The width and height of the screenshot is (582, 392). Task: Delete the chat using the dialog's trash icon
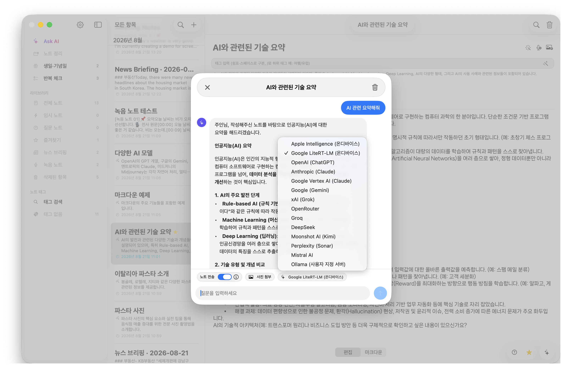(375, 87)
